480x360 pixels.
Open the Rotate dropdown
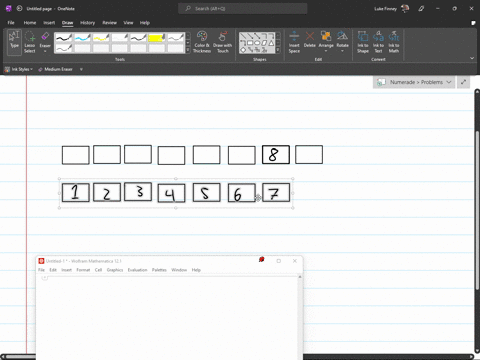(342, 42)
